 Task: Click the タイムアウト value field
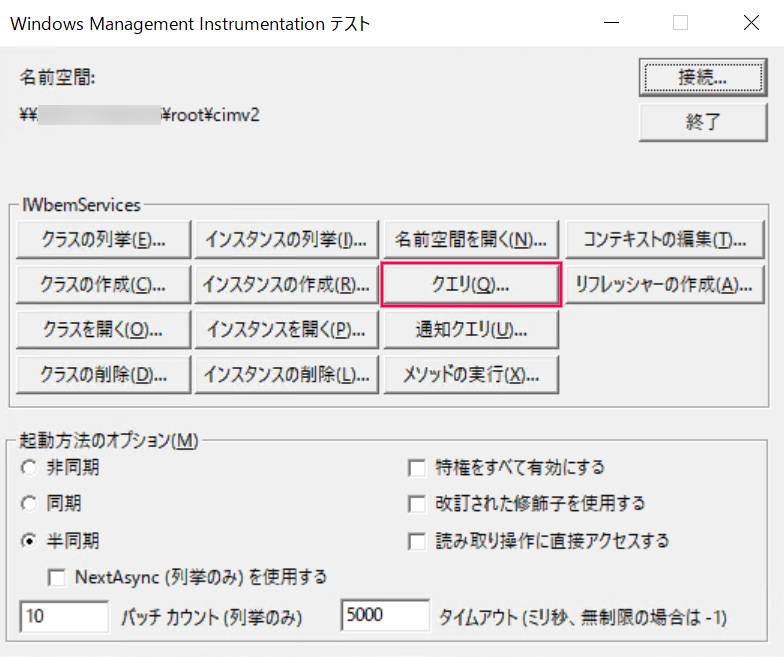(385, 617)
